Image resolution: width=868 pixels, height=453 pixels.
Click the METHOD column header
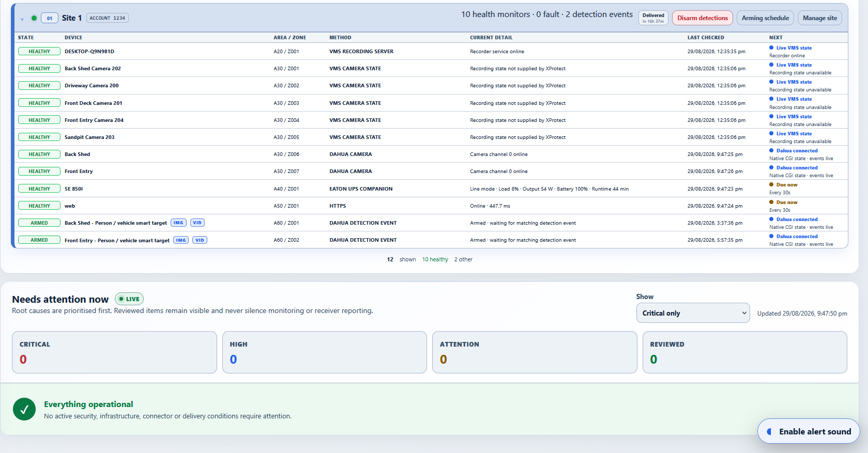click(340, 37)
